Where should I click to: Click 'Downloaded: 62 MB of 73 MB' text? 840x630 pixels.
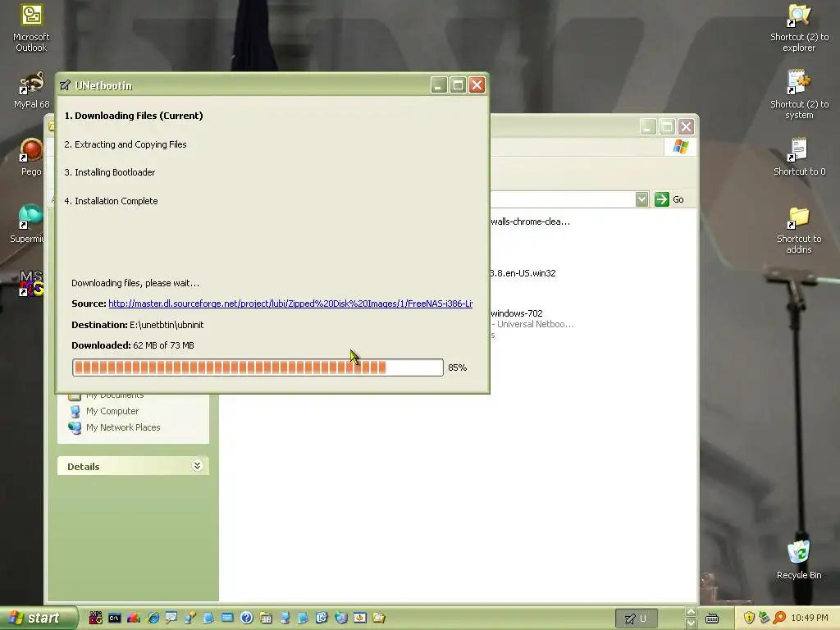133,345
